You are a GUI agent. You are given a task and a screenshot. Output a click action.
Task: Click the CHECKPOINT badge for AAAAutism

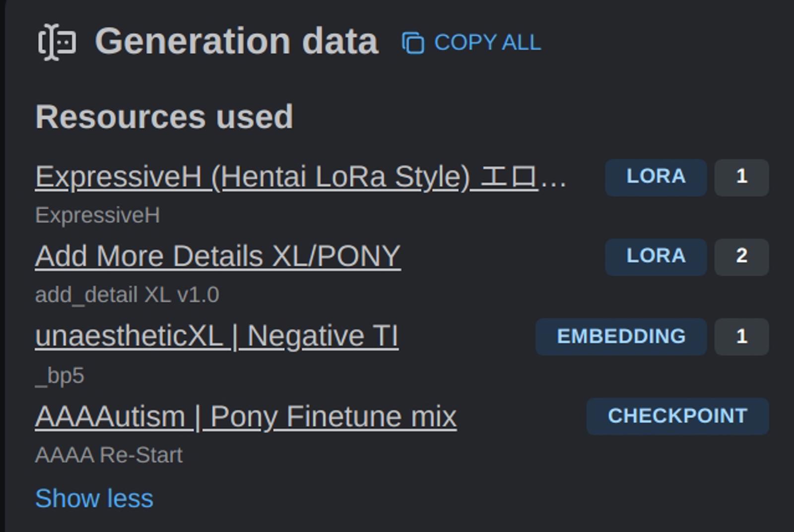(x=676, y=416)
